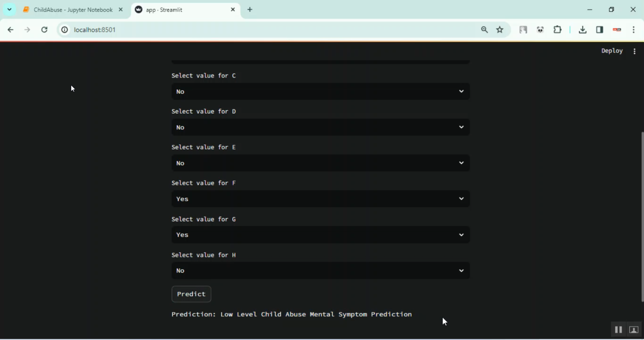Toggle the browser side panel
The width and height of the screenshot is (644, 340).
coord(600,30)
